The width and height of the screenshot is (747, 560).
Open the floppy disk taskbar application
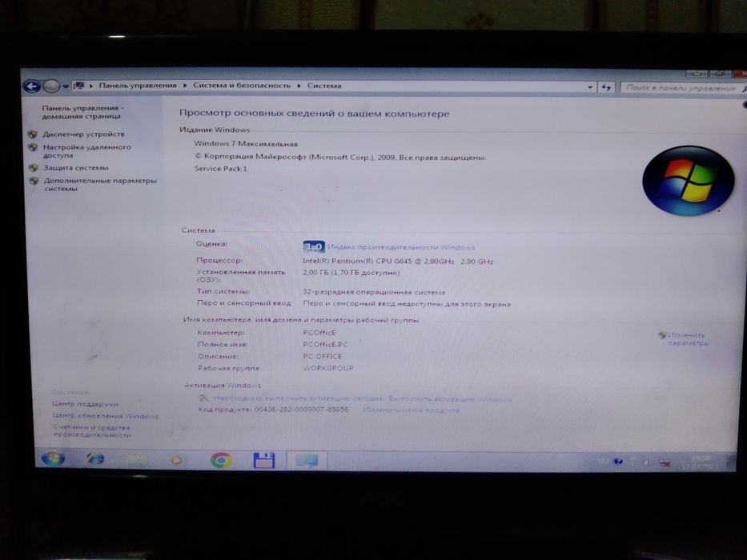tap(264, 461)
